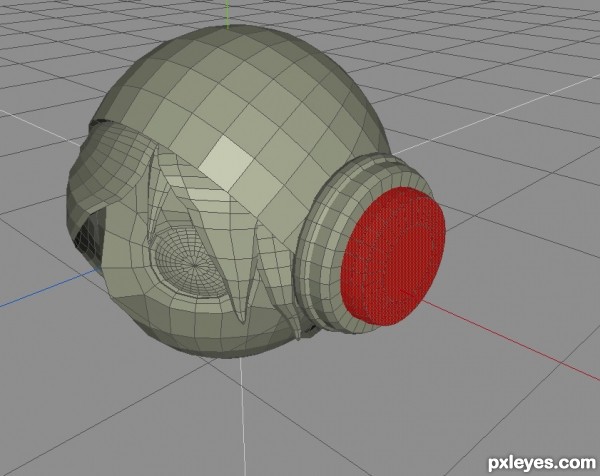Image resolution: width=600 pixels, height=476 pixels.
Task: Select the red highlighted disc face
Action: coord(393,257)
